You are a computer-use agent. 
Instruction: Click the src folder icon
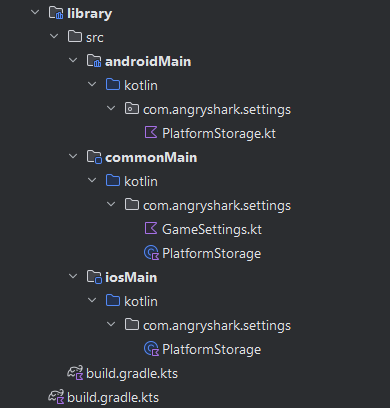75,37
